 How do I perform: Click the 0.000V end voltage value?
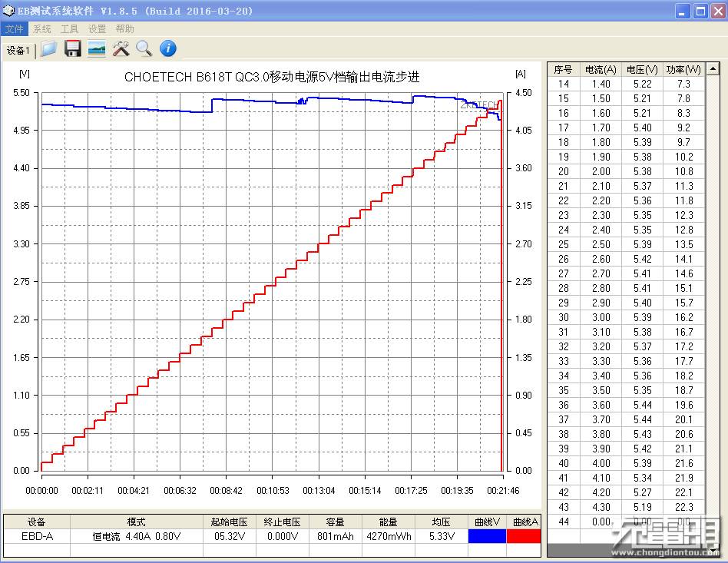[x=283, y=536]
